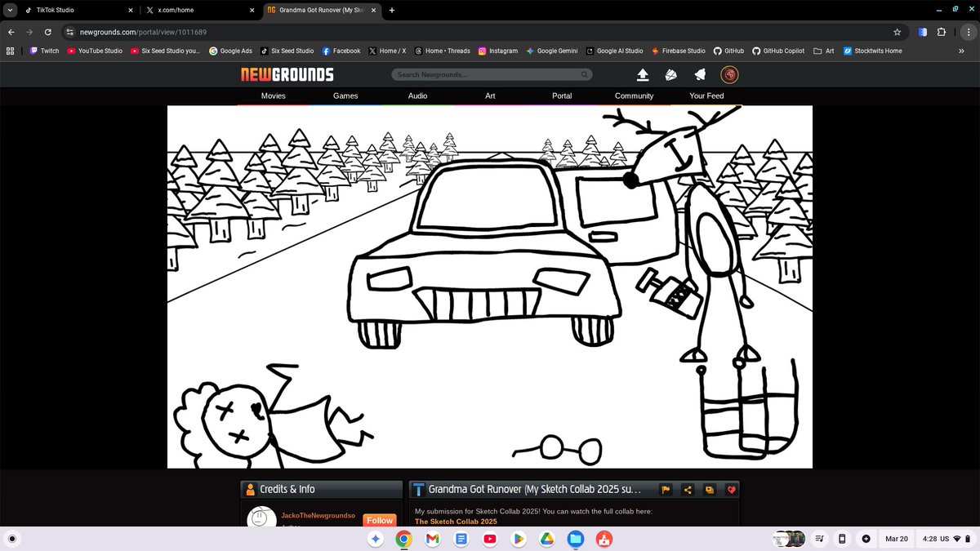The width and height of the screenshot is (980, 551).
Task: Open the YouTube Studio bookmark
Action: (x=95, y=51)
